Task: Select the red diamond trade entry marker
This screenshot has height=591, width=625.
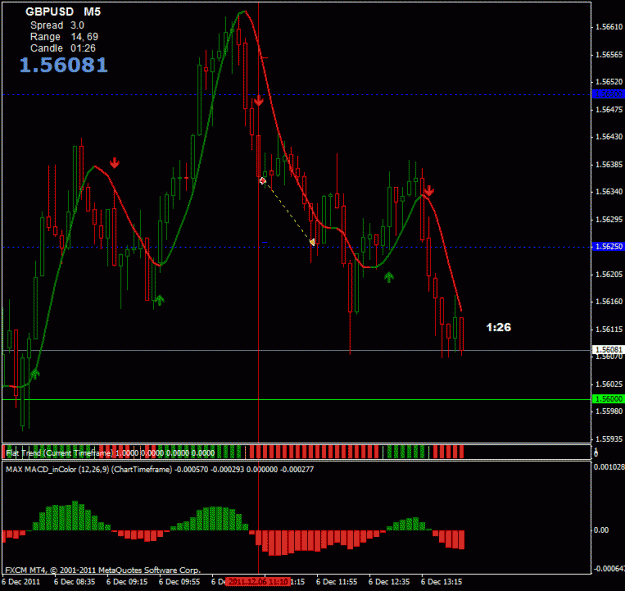Action: 262,181
